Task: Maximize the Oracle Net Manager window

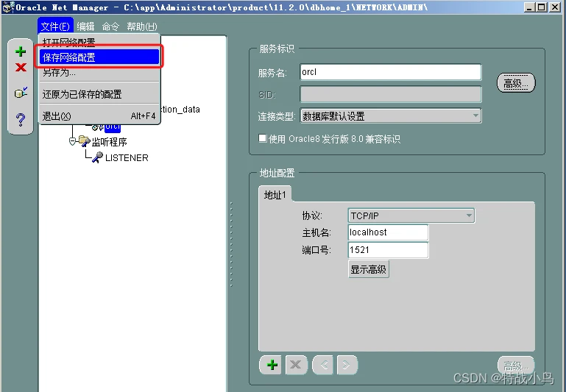Action: [x=542, y=7]
